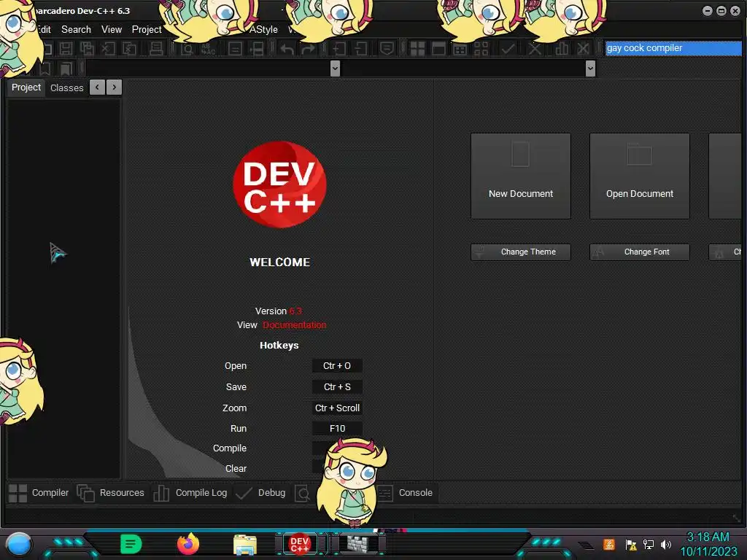Click the Delete profiling information toolbar icon
747x560 pixels.
pyautogui.click(x=583, y=48)
